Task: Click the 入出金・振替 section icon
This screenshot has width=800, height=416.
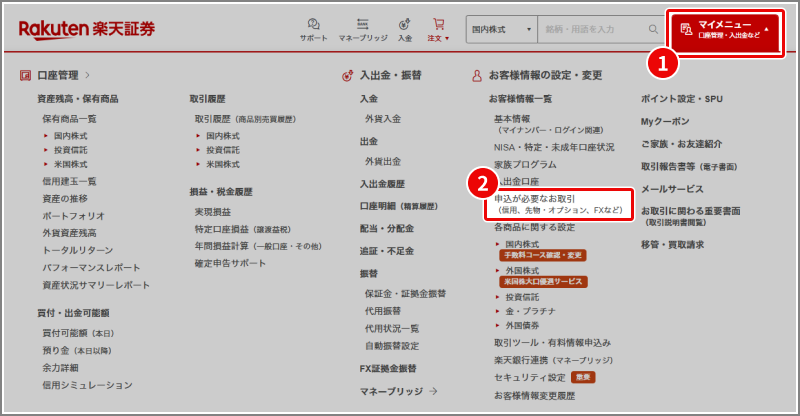Action: point(347,76)
